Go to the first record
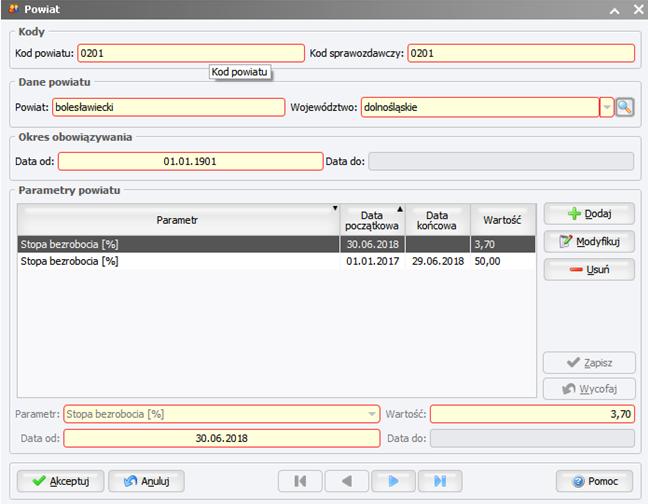This screenshot has width=648, height=504. pos(300,481)
